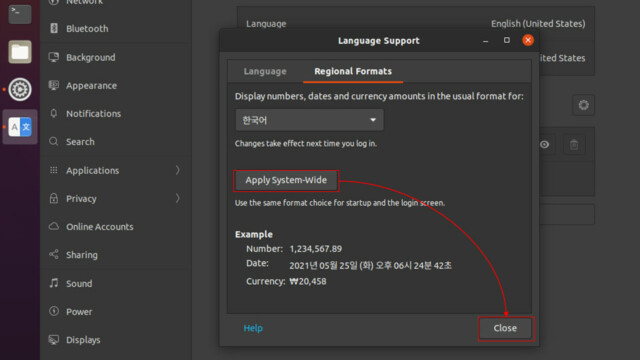Click the example number 1,234,567.89
The height and width of the screenshot is (360, 640).
click(x=316, y=249)
